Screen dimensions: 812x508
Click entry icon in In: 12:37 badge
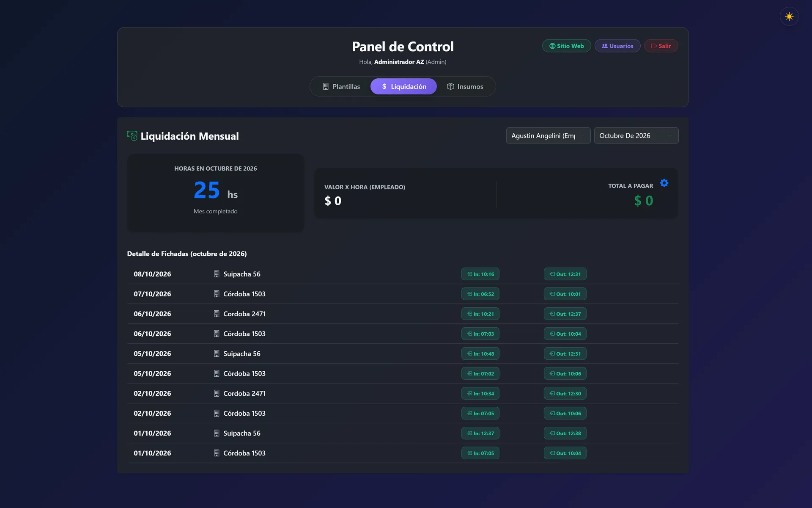point(469,433)
